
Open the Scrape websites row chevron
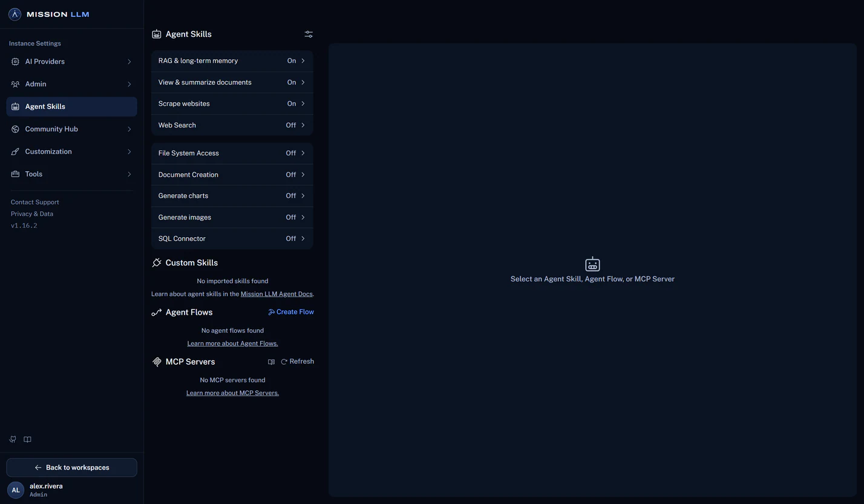point(303,103)
